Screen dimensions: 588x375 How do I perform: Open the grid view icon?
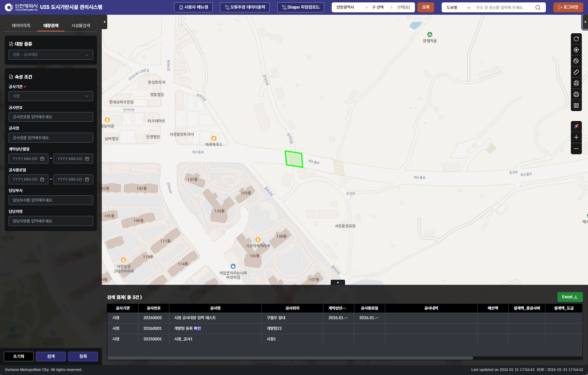[576, 106]
